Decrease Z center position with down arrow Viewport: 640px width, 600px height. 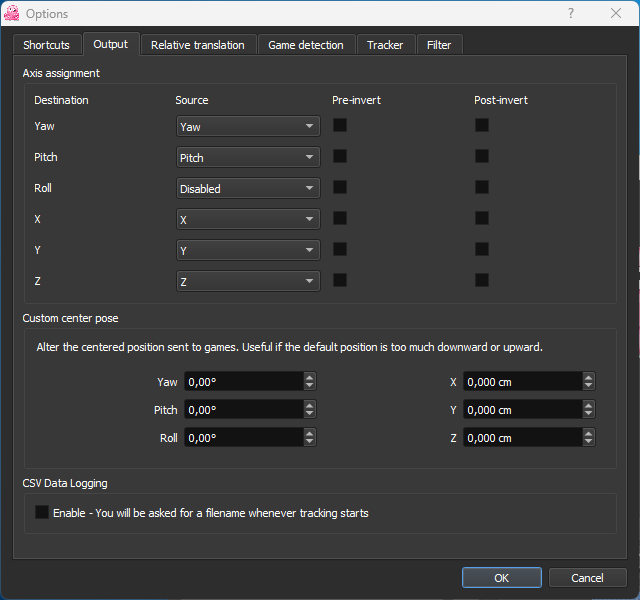coord(588,442)
